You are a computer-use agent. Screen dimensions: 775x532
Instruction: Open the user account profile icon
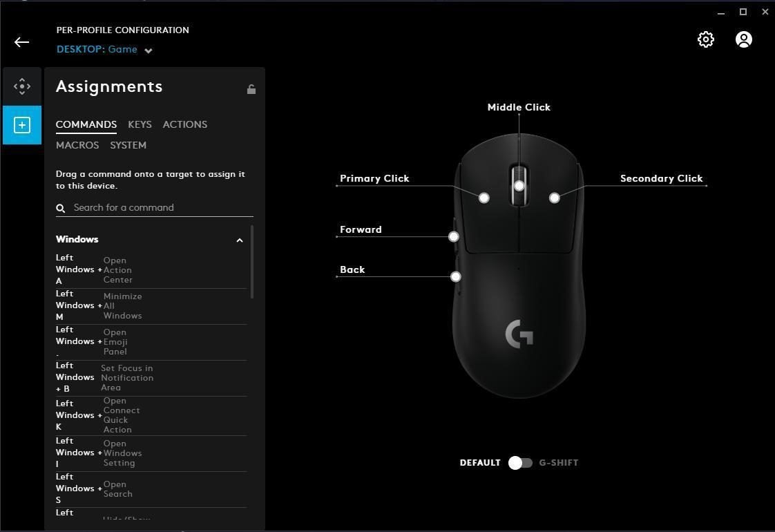pos(744,39)
